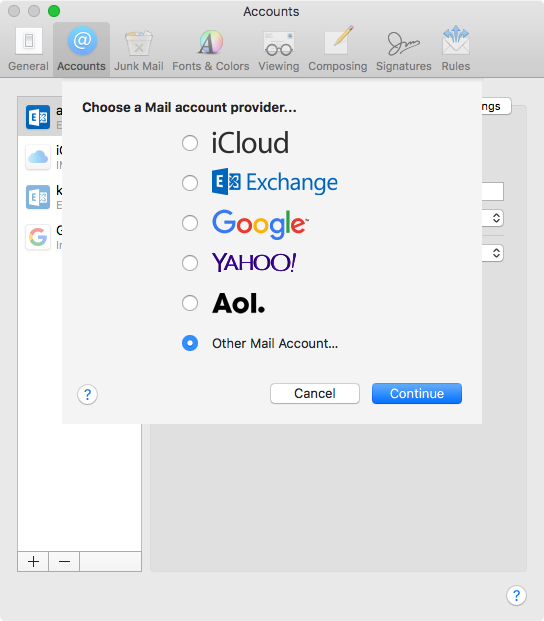Select the Other Mail Account radio button

pyautogui.click(x=190, y=343)
